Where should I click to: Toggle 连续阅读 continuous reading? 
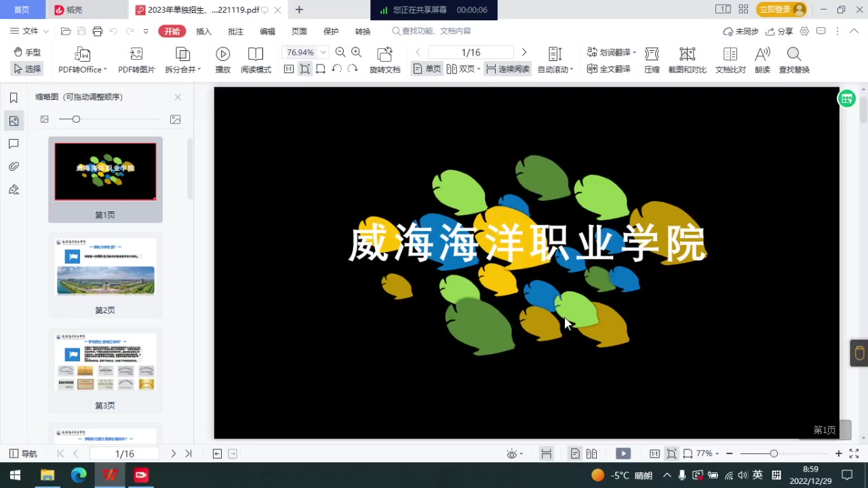tap(508, 69)
